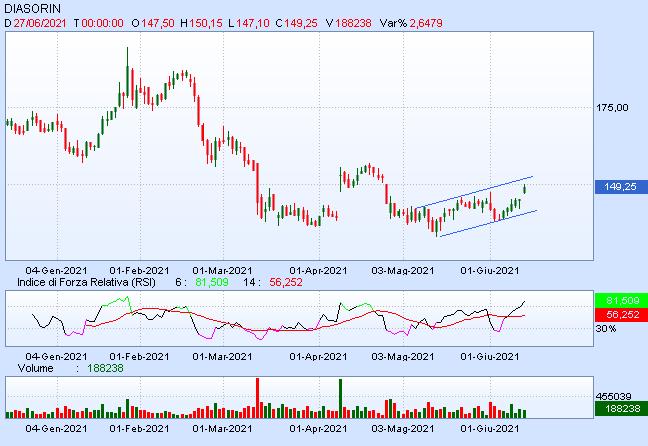The width and height of the screenshot is (648, 446).
Task: Click the 30% RSI level label
Action: (x=606, y=329)
